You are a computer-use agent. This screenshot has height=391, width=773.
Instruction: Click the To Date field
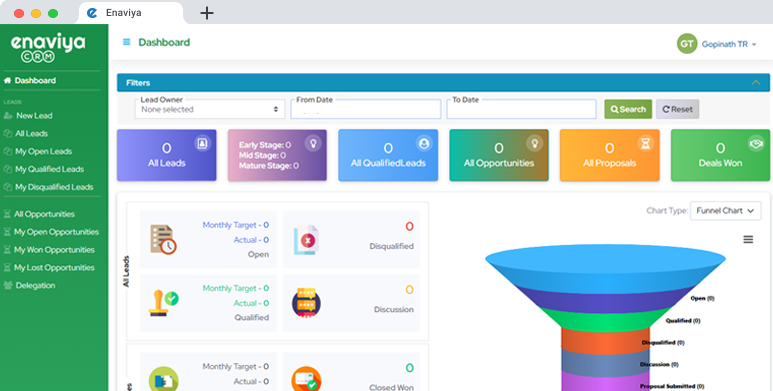point(521,109)
